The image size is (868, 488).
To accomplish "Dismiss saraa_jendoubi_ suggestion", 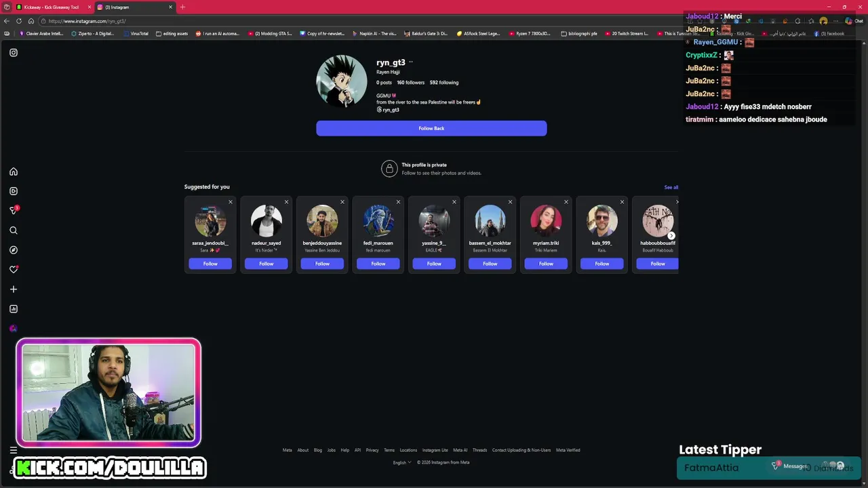I will [231, 202].
